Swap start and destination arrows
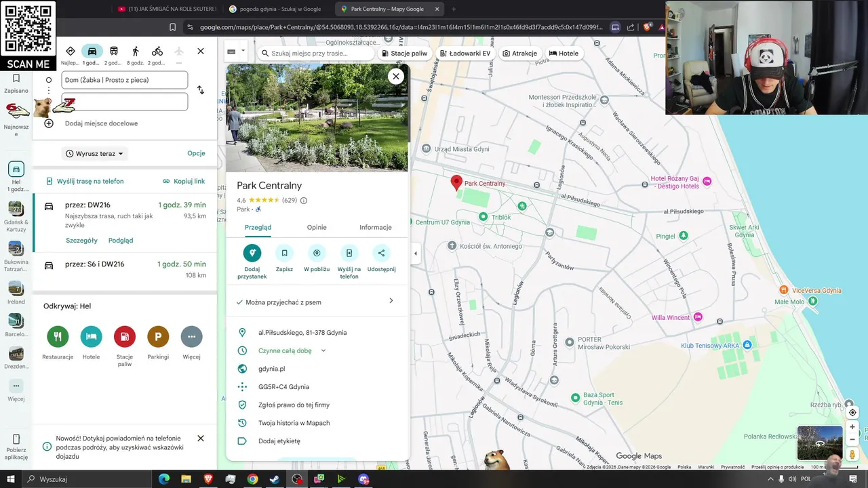868x488 pixels. point(201,90)
